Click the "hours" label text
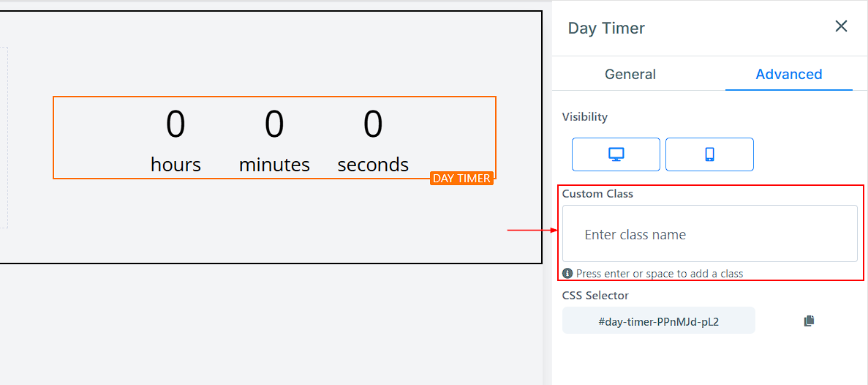 pos(176,165)
